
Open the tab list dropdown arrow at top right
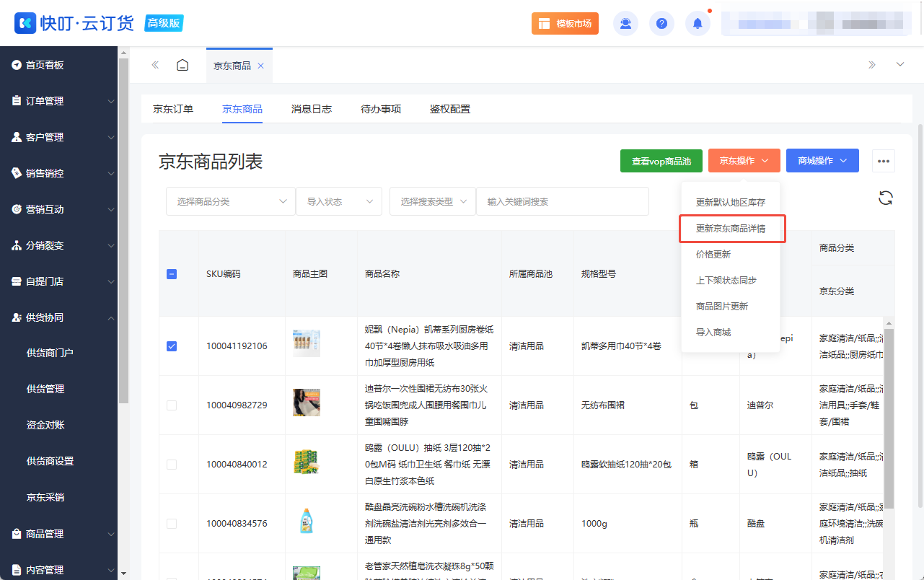900,65
